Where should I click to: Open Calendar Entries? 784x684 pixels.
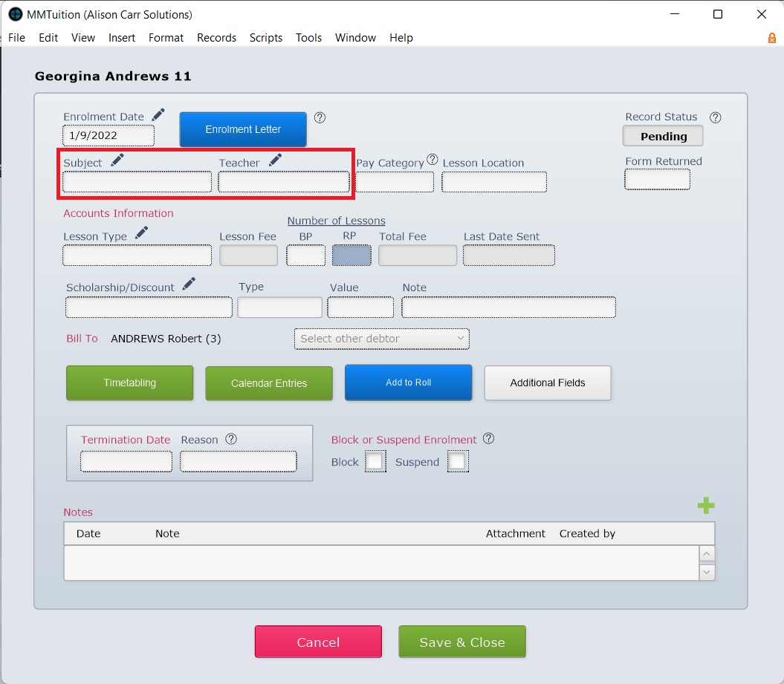(x=269, y=383)
